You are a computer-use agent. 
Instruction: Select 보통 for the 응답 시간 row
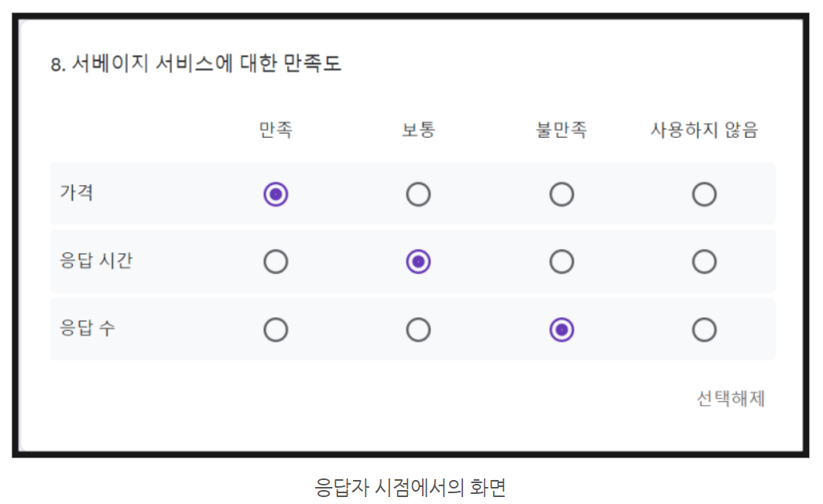(x=418, y=262)
